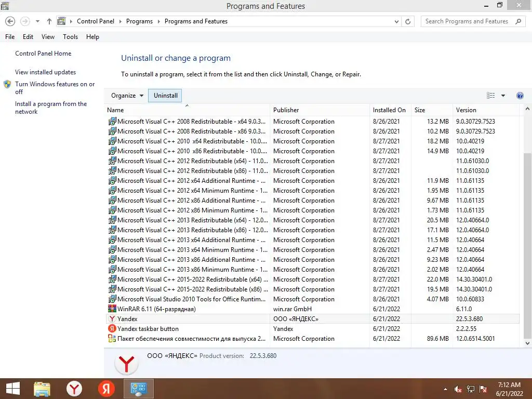
Task: Go back with the Back arrow button
Action: pos(10,21)
